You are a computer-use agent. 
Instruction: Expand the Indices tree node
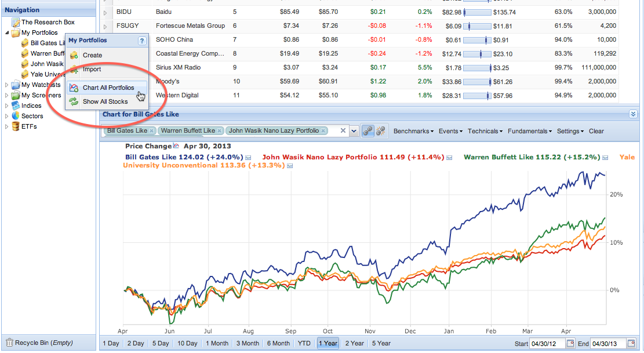coord(6,105)
